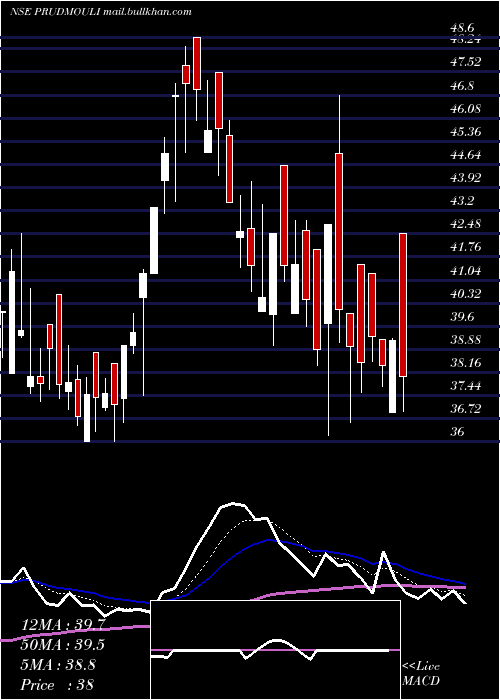
Task: Select the 45.36 price axis label
Action: [x=466, y=132]
